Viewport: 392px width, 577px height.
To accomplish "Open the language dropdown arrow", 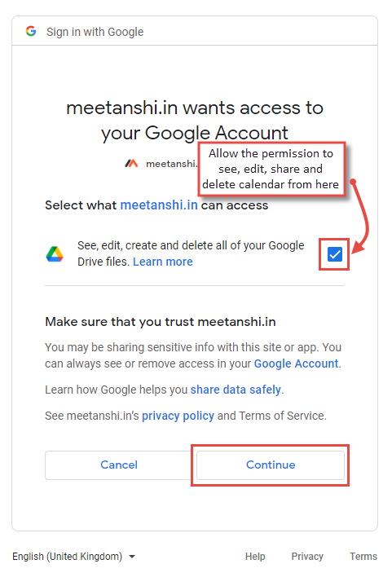I will pos(132,557).
